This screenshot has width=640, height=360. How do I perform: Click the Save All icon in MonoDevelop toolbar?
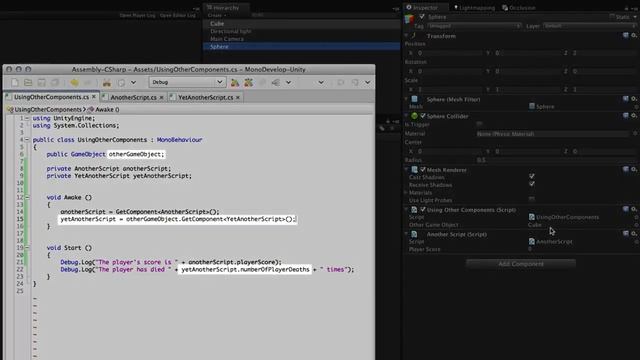tap(55, 82)
